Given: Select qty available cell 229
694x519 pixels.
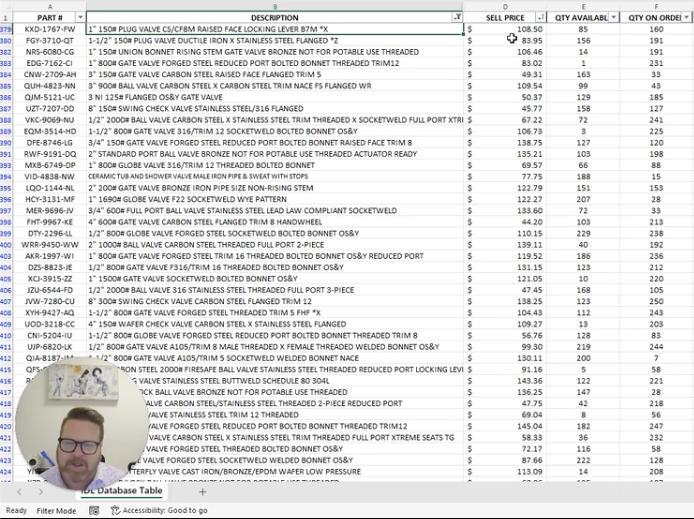Looking at the screenshot, I should [583, 233].
